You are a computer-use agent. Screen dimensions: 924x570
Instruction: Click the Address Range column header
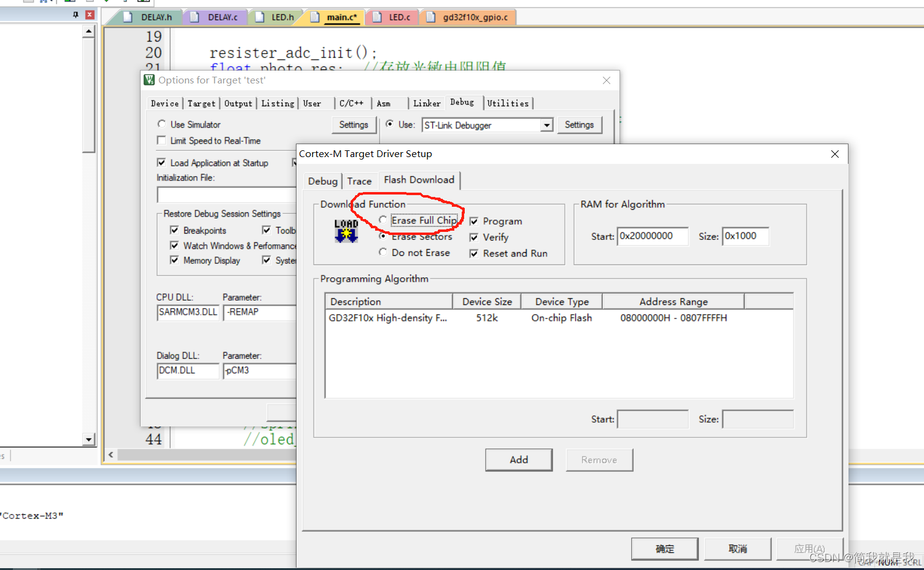[x=674, y=301]
